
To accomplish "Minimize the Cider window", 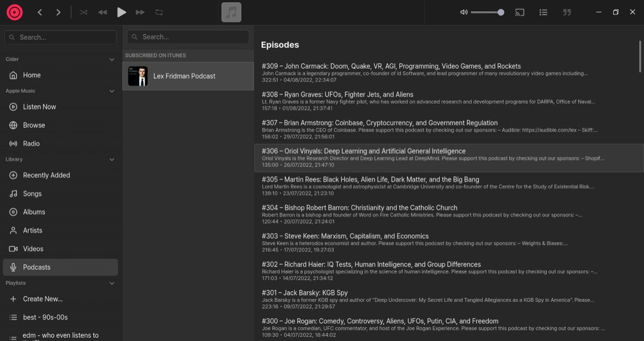I will tap(599, 12).
